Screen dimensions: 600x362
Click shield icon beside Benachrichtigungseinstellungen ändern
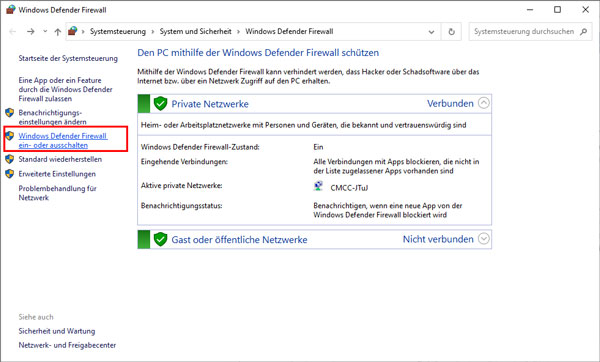point(10,113)
